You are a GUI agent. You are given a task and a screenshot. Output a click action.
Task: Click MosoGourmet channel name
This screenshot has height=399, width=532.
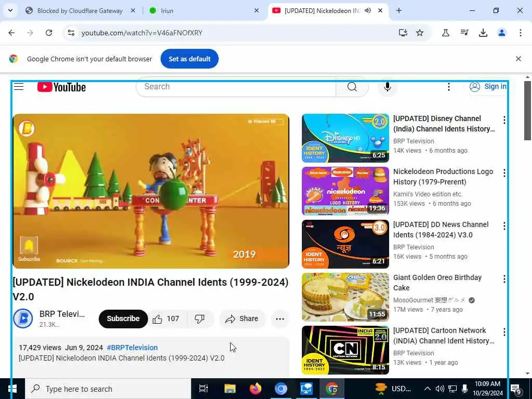pyautogui.click(x=429, y=300)
